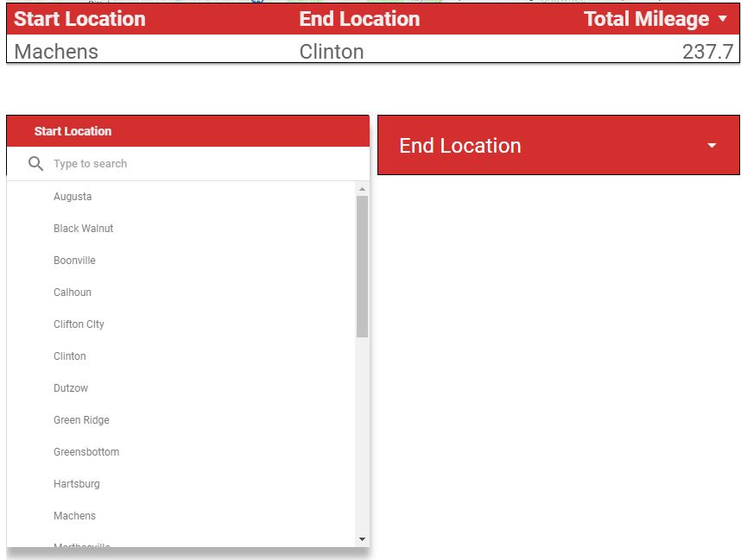Choose Clinton in the dropdown list
This screenshot has height=560, width=741.
[x=70, y=356]
